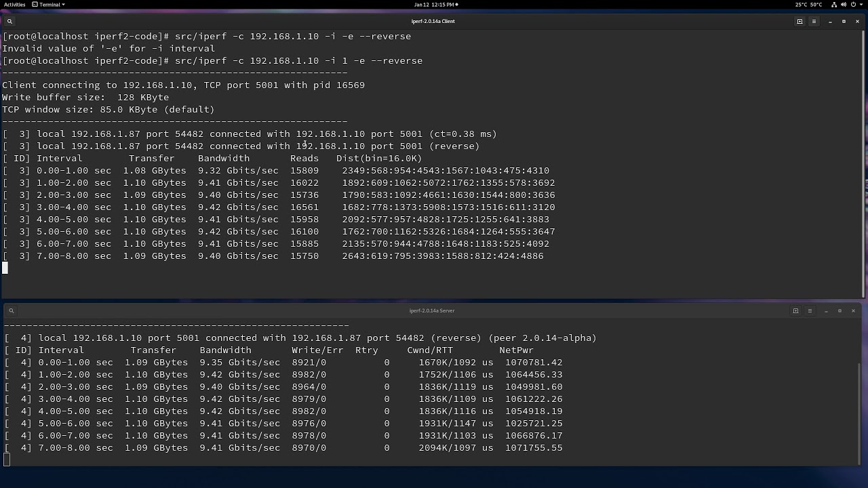Minimize the iperf Server terminal window
This screenshot has height=488, width=868.
[826, 310]
